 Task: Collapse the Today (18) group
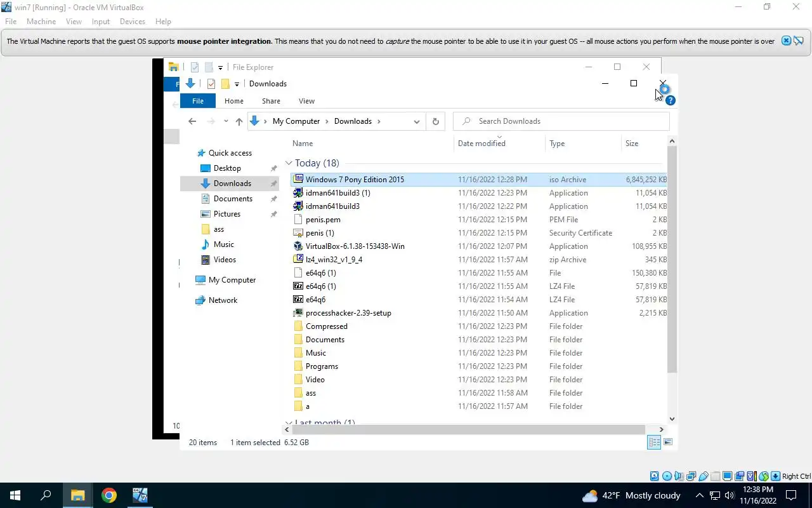tap(289, 163)
